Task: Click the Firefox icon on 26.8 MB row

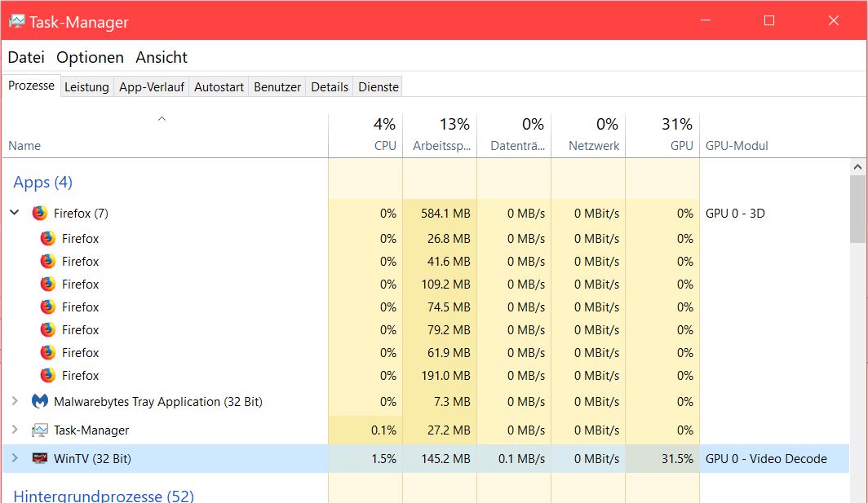Action: click(x=48, y=239)
